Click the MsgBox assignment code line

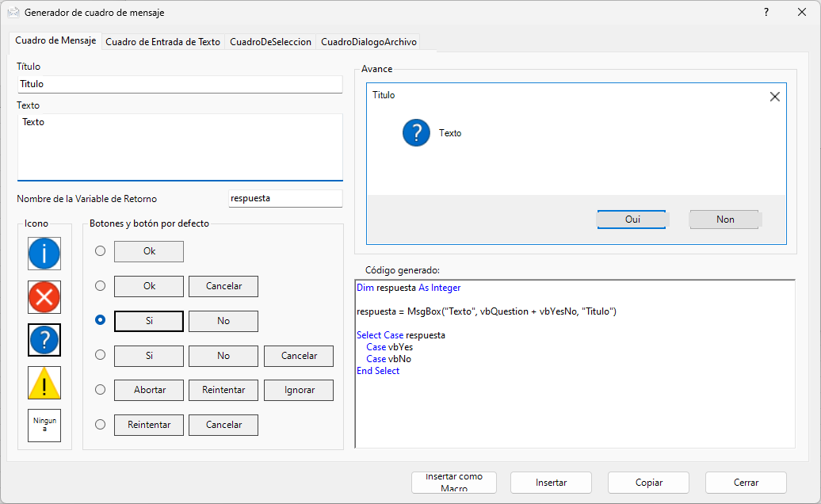tap(487, 311)
